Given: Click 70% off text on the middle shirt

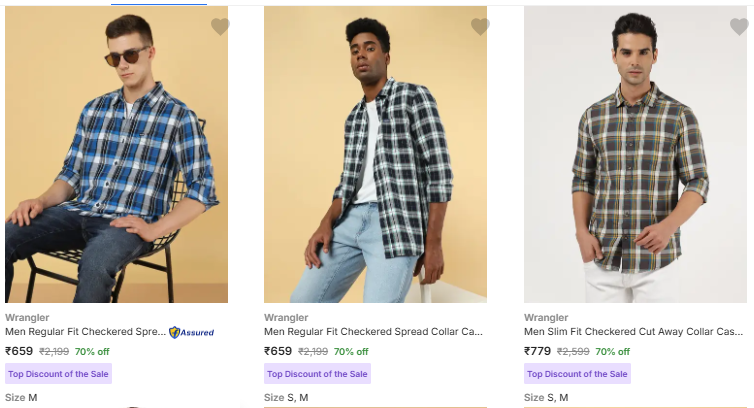Looking at the screenshot, I should [351, 352].
